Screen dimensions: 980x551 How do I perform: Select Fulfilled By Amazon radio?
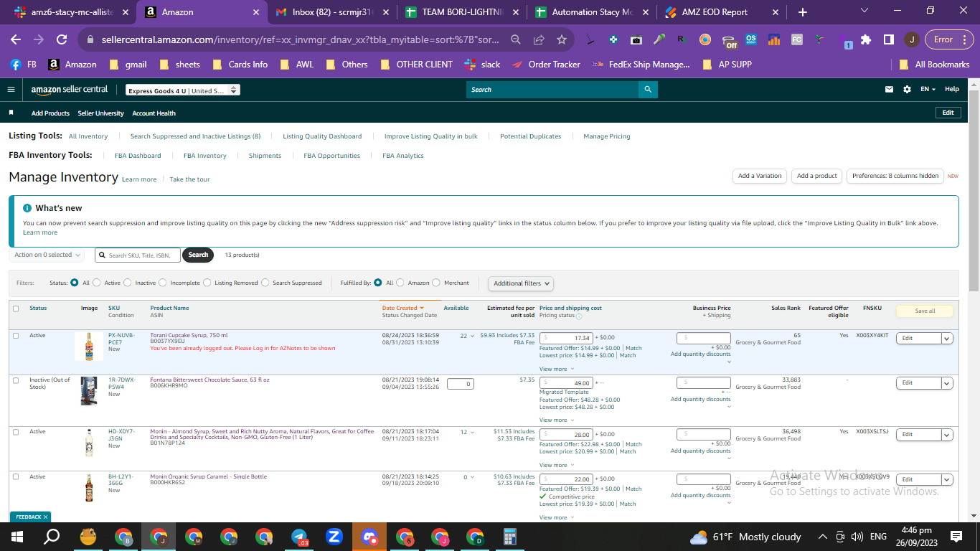point(400,283)
